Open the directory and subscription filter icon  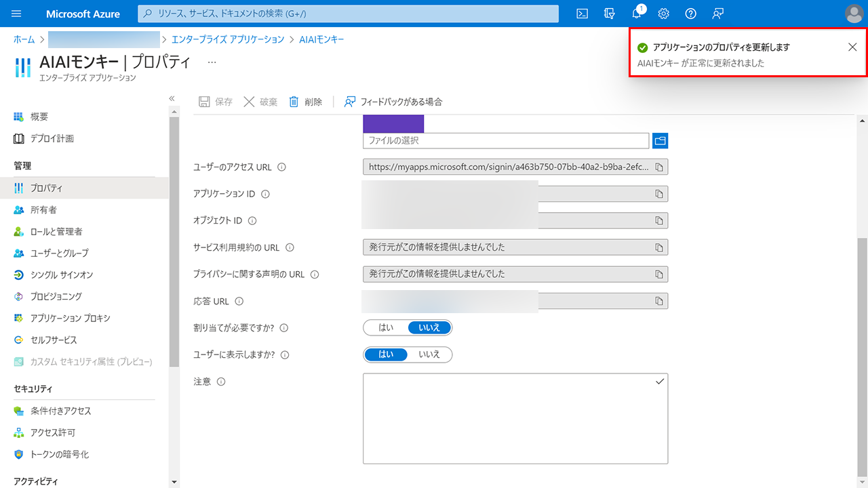(609, 14)
